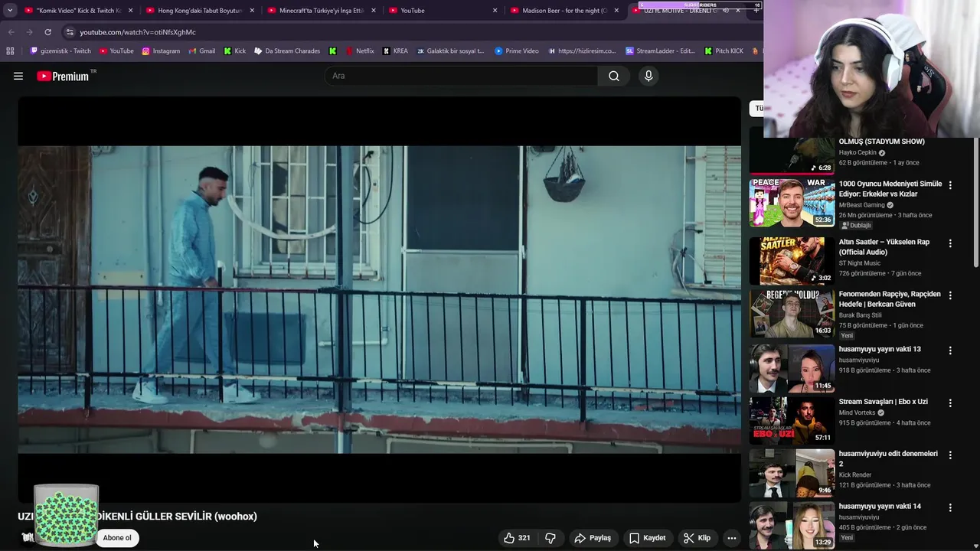The image size is (980, 551).
Task: Open Altın Saatler Yükselen Rap thumbnail
Action: (x=792, y=261)
